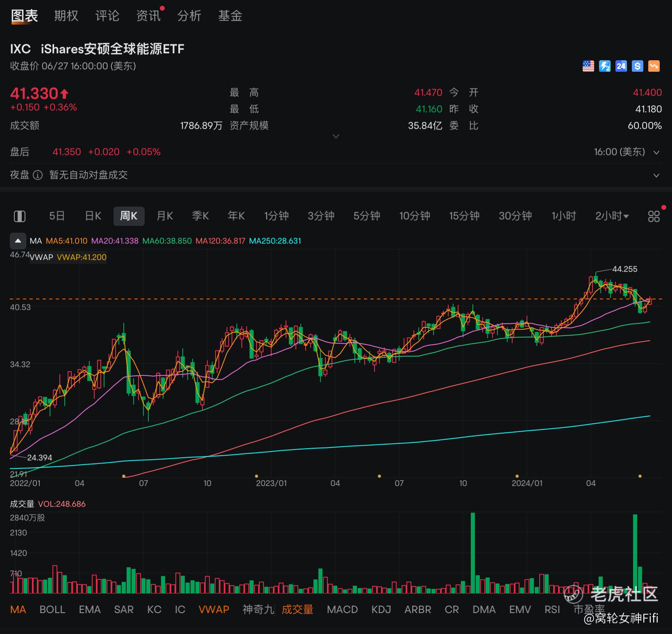
Task: Tap the VWAP:41.200 legend label
Action: 82,257
